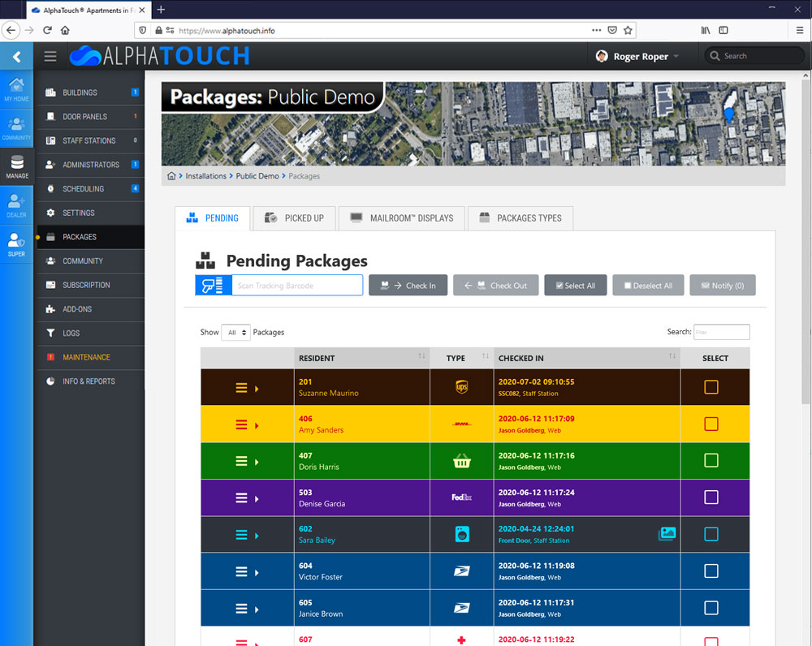The image size is (812, 646).
Task: Open Community icon in blue sidebar
Action: click(x=16, y=128)
